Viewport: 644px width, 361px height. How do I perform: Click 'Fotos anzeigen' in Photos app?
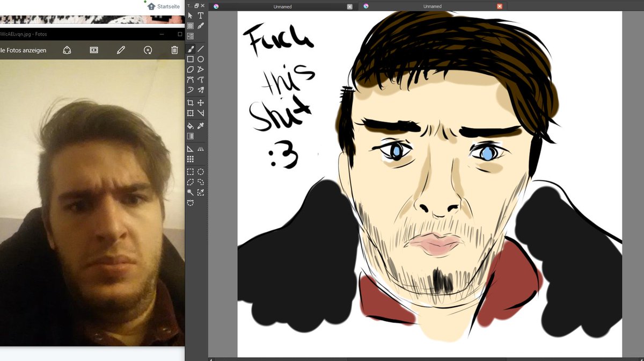click(x=23, y=50)
